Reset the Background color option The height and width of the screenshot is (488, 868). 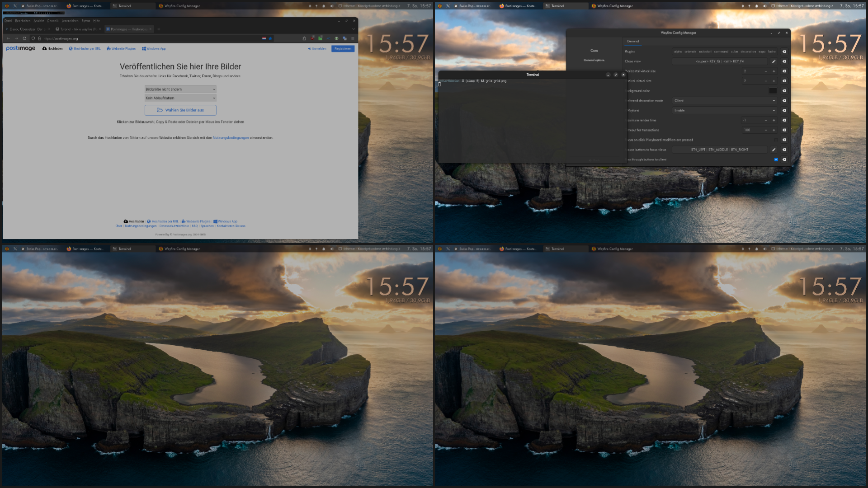pos(784,91)
